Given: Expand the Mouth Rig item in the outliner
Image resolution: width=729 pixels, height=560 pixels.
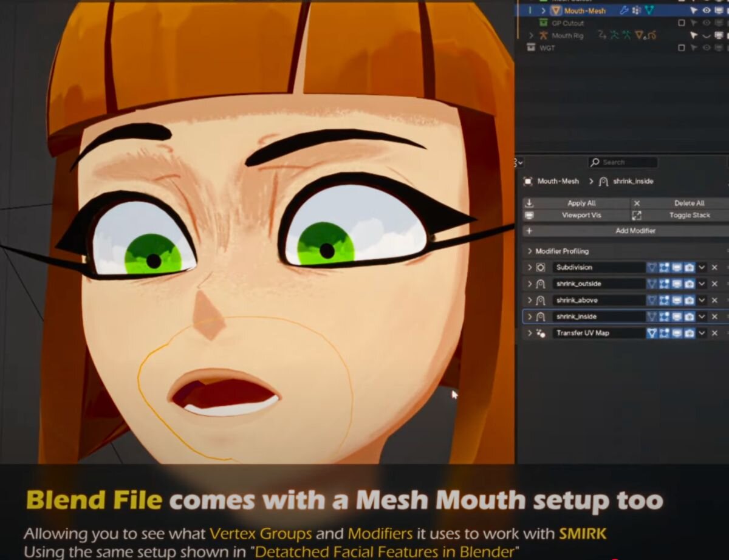Looking at the screenshot, I should click(532, 35).
